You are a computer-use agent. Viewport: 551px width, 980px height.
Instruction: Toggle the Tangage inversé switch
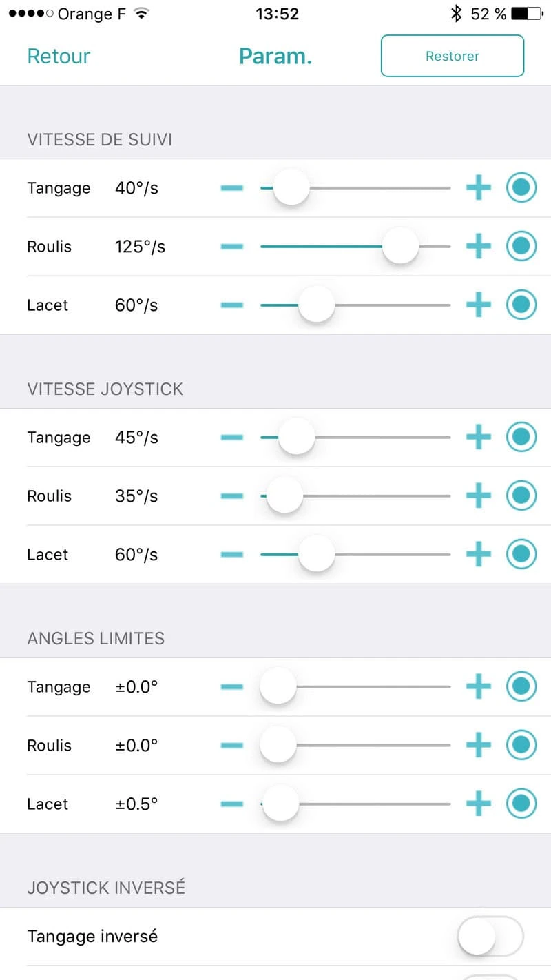[x=490, y=936]
